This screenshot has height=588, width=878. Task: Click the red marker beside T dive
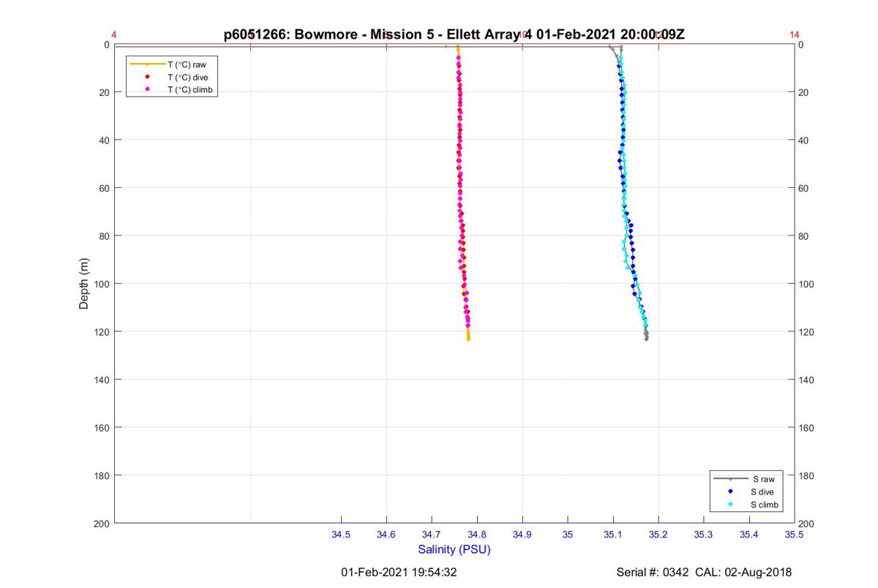147,77
